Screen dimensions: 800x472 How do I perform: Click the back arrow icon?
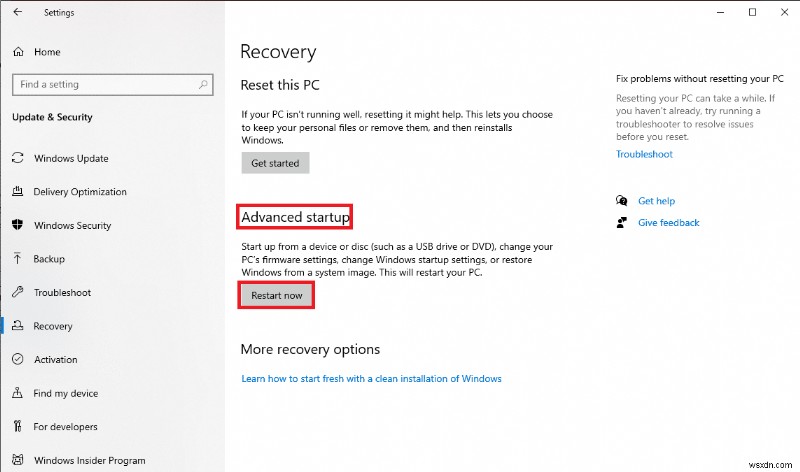[x=18, y=13]
